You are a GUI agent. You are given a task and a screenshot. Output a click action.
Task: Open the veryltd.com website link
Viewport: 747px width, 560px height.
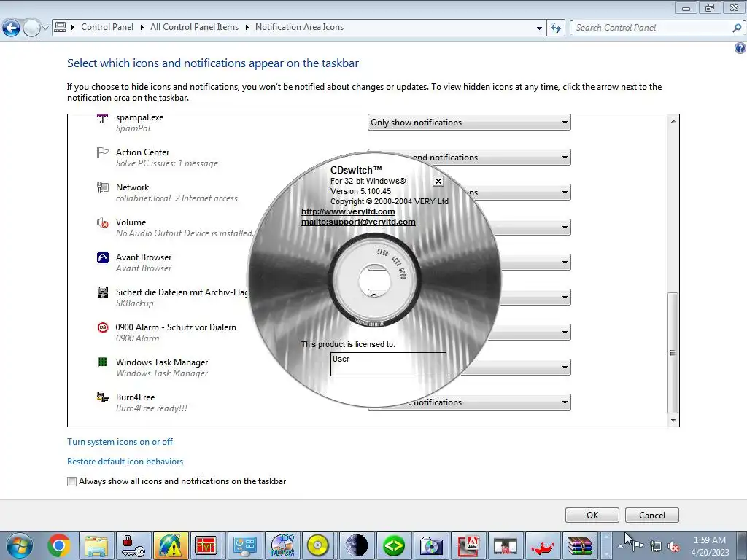[x=348, y=211]
